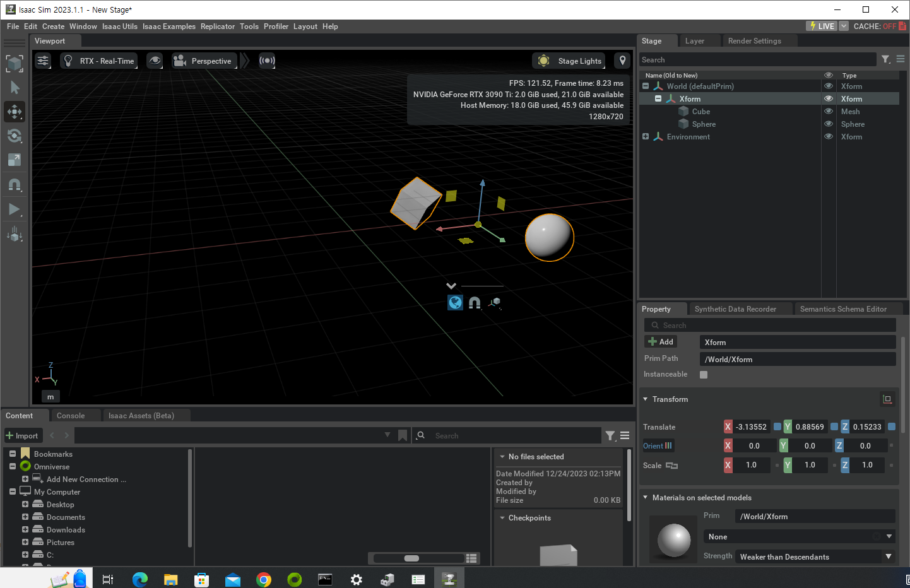Viewport: 910px width, 588px height.
Task: Open the Stage filter funnel icon
Action: click(886, 59)
